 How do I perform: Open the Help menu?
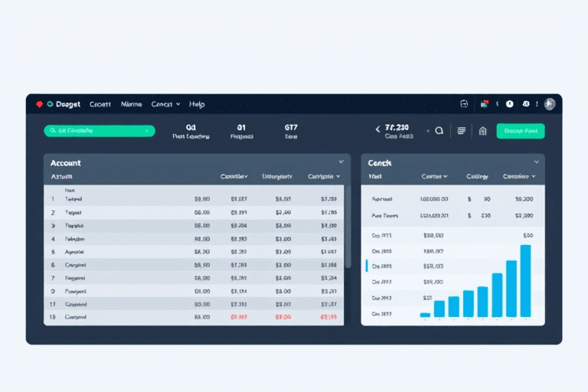[x=197, y=104]
